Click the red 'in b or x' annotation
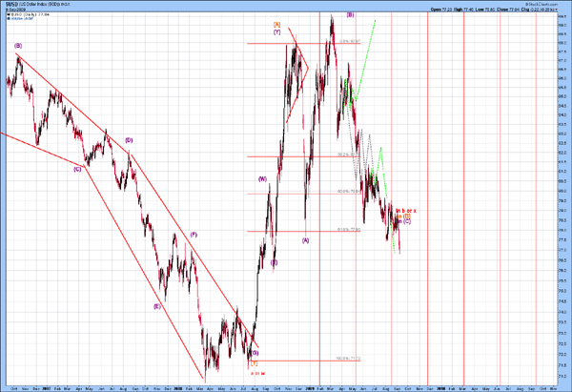 406,211
